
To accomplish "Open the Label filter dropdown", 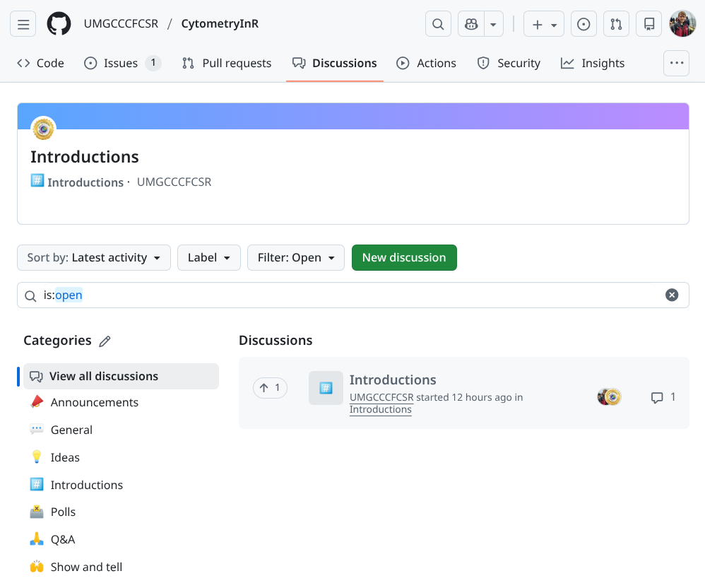I will coord(209,258).
